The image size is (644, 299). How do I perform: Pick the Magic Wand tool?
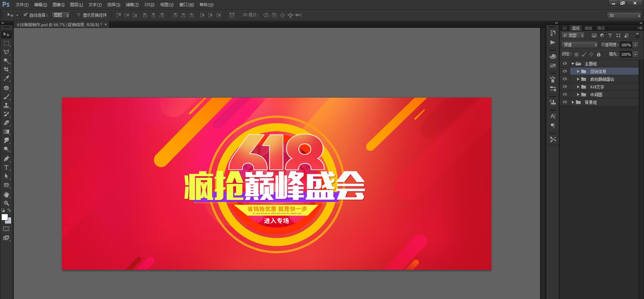coord(6,61)
